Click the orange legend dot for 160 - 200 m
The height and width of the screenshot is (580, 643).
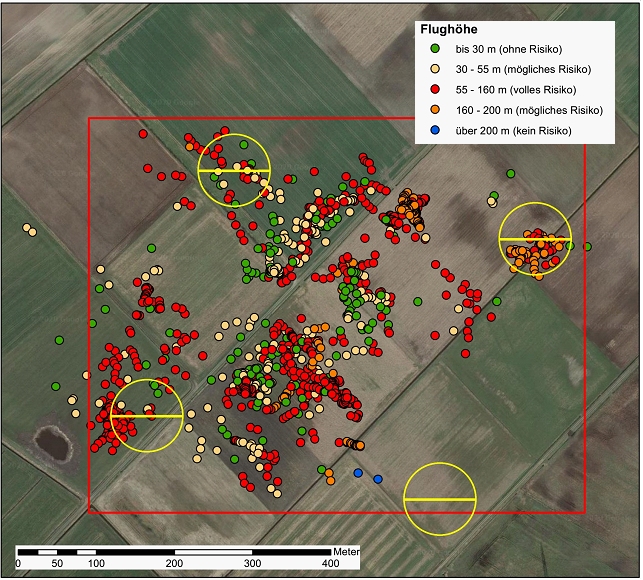pos(435,110)
